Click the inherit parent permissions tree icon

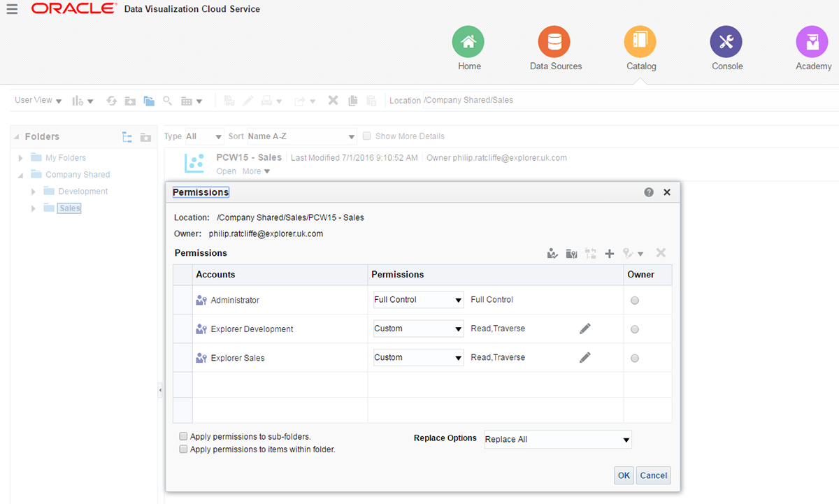pyautogui.click(x=590, y=254)
